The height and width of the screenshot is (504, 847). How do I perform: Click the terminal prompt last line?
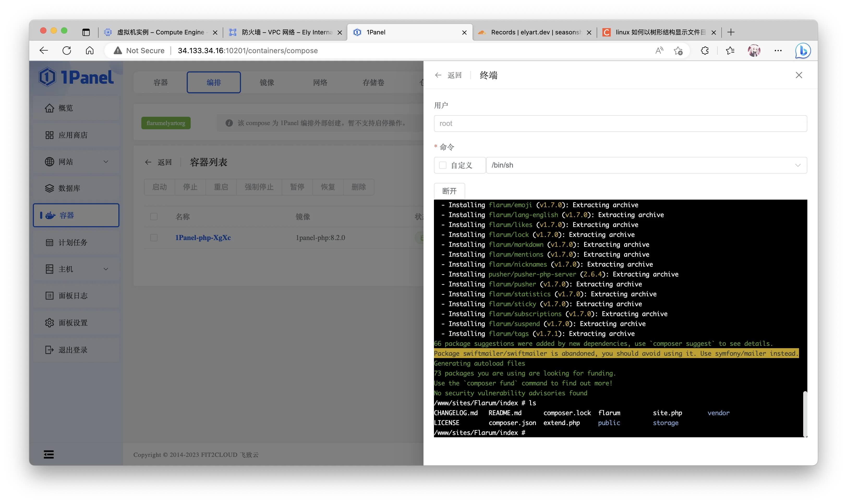click(x=479, y=433)
